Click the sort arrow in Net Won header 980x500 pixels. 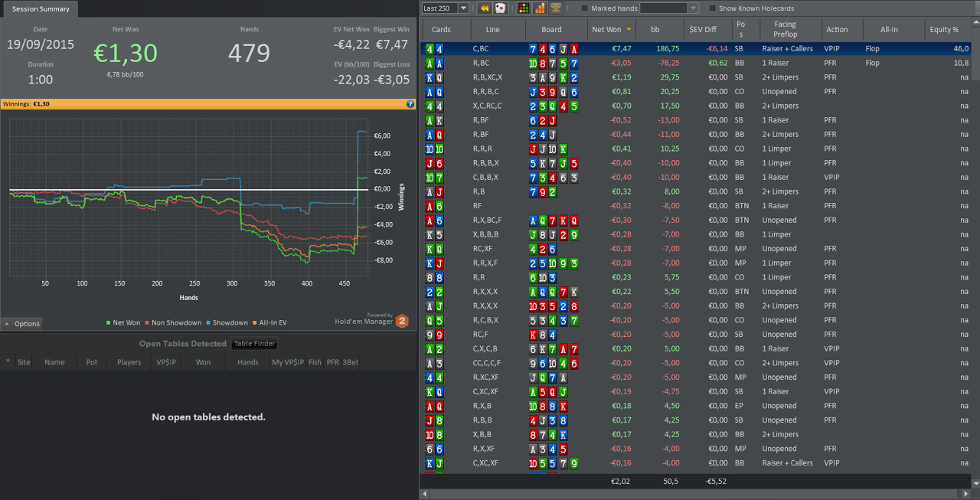pos(629,30)
